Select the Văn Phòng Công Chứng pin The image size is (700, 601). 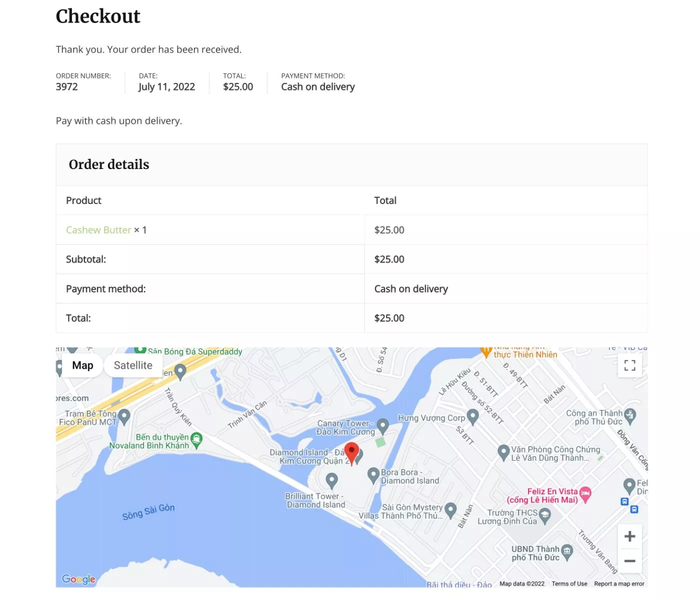[x=503, y=452]
